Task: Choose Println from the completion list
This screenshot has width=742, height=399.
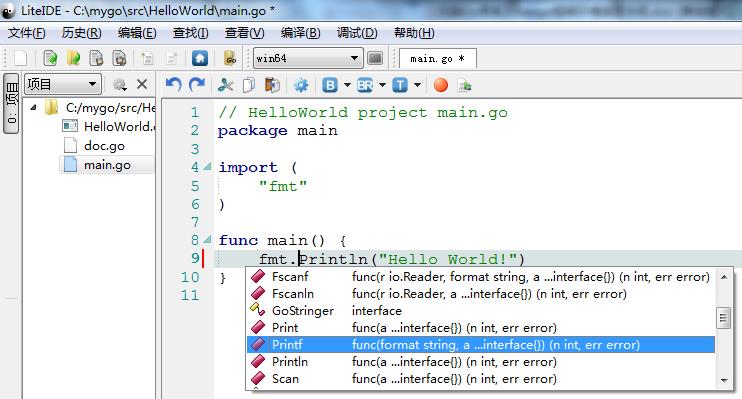Action: point(481,362)
